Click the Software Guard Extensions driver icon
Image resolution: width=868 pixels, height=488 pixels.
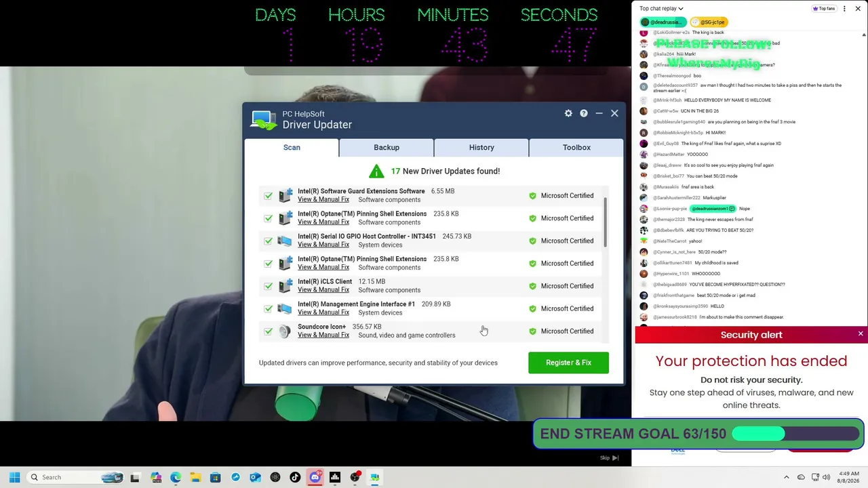285,195
